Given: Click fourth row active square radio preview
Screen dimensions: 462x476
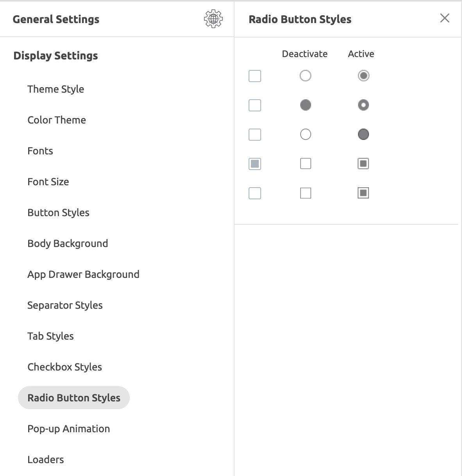Looking at the screenshot, I should click(x=364, y=163).
